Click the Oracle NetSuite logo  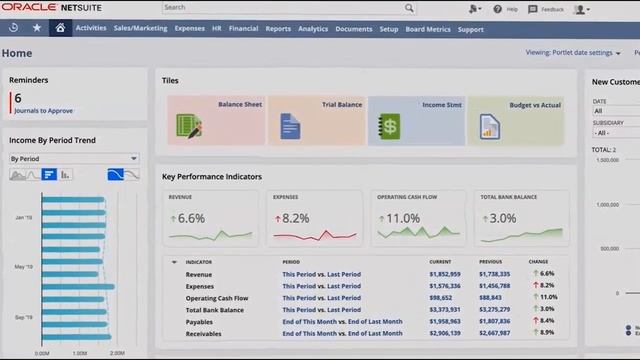pyautogui.click(x=51, y=7)
